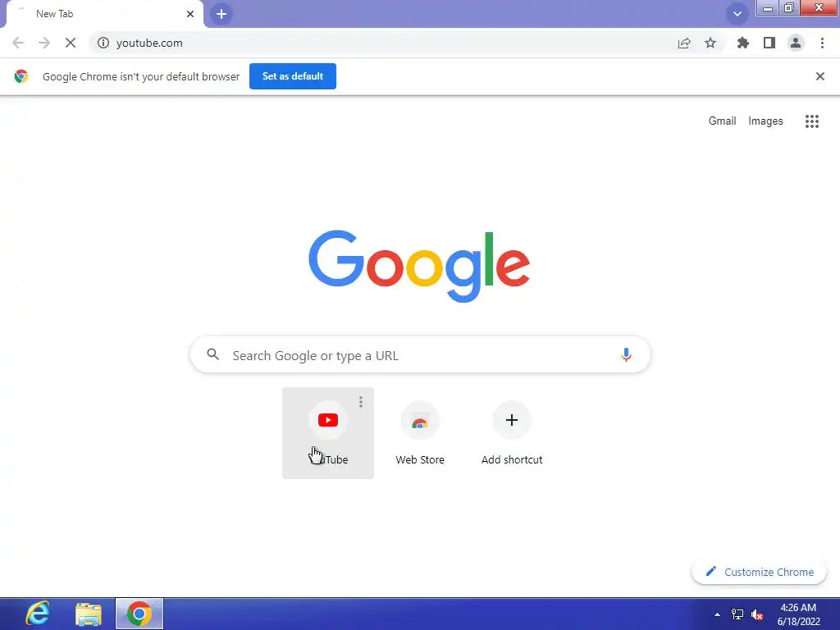Screen dimensions: 840x630
Task: Add a new shortcut
Action: (512, 433)
